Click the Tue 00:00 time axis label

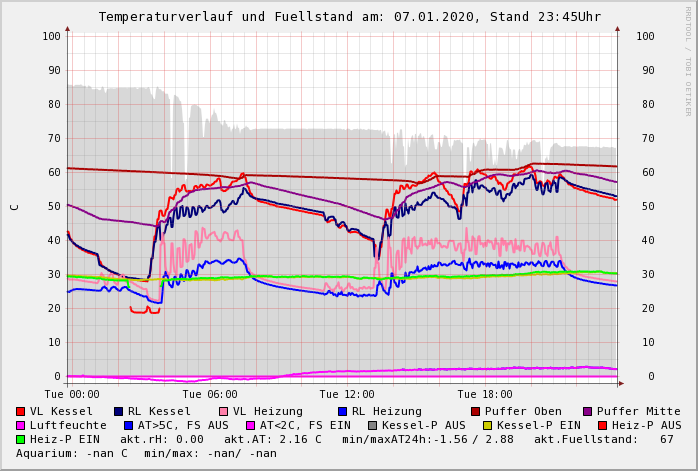pos(72,395)
